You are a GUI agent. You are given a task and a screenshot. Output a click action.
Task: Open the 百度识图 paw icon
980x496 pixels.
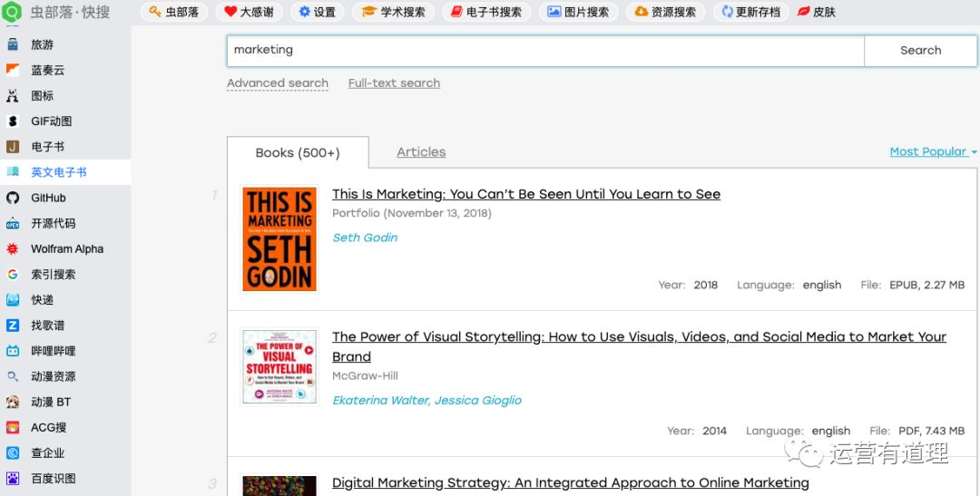pos(13,479)
